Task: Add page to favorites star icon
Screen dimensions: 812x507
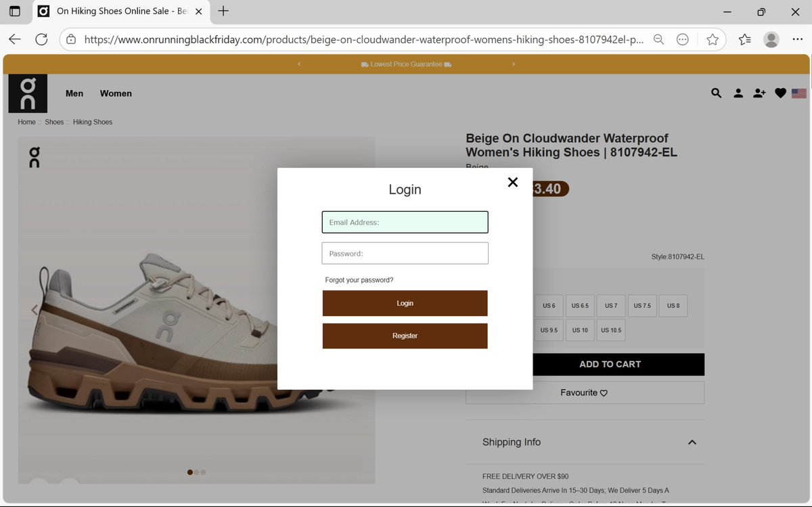Action: point(713,39)
